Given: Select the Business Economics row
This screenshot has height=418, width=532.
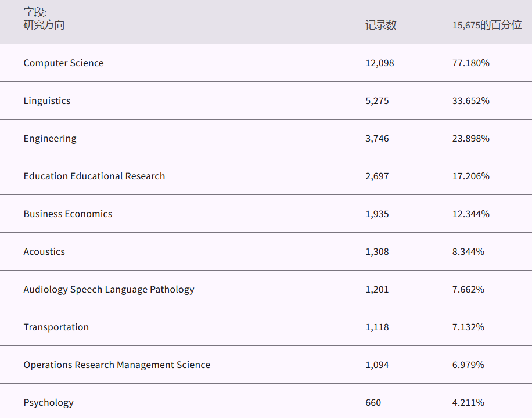Looking at the screenshot, I should 68,214.
